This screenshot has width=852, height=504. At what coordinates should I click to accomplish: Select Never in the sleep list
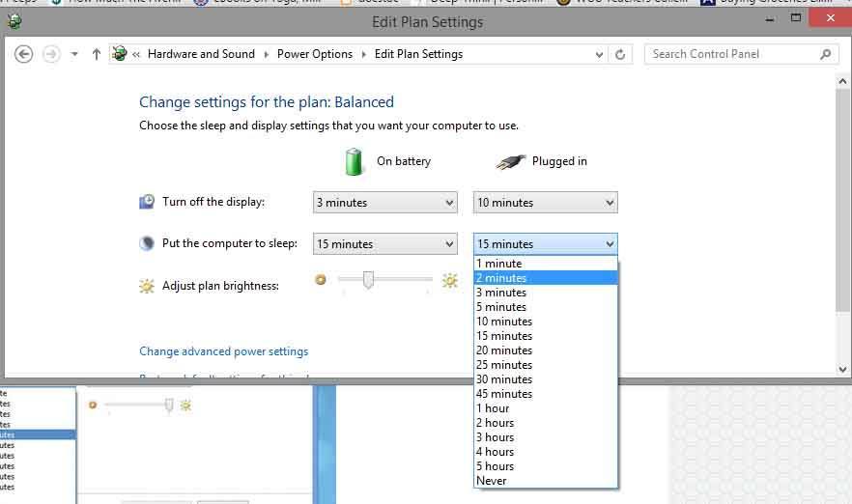546,481
